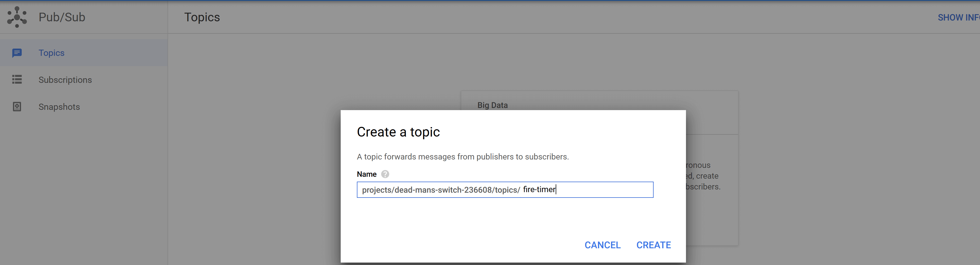Click the topic description sentence in dialog

pyautogui.click(x=463, y=157)
